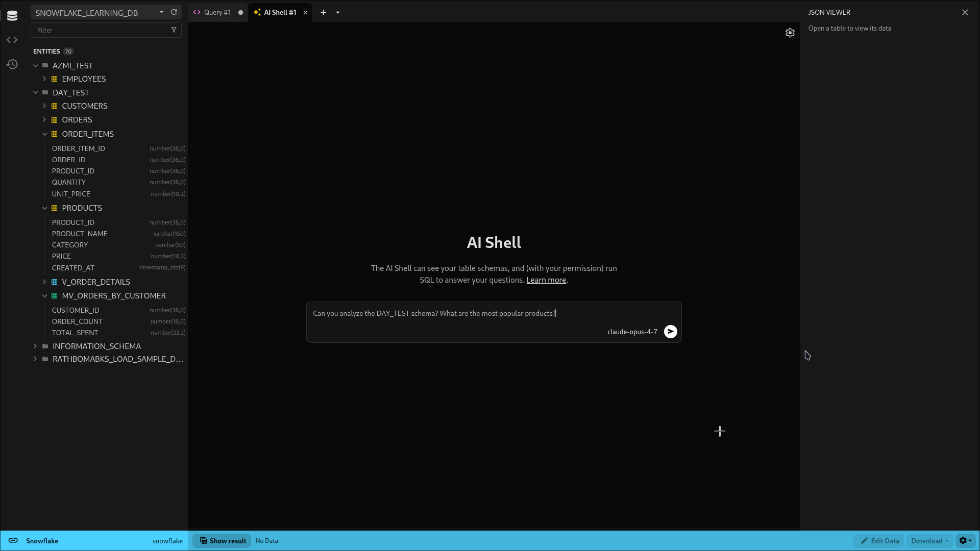Viewport: 980px width, 551px height.
Task: Collapse the AZMI_TEST schema
Action: coord(35,66)
